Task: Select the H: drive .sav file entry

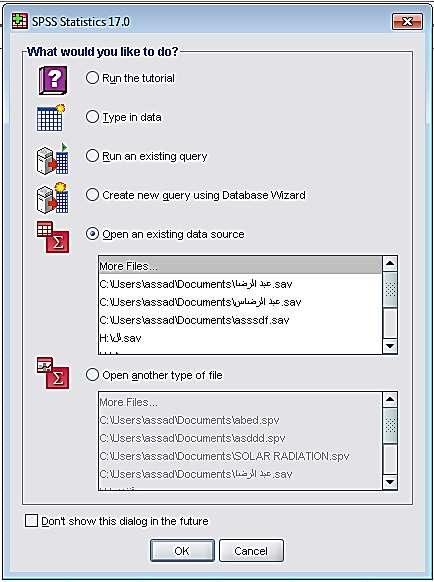Action: [240, 338]
